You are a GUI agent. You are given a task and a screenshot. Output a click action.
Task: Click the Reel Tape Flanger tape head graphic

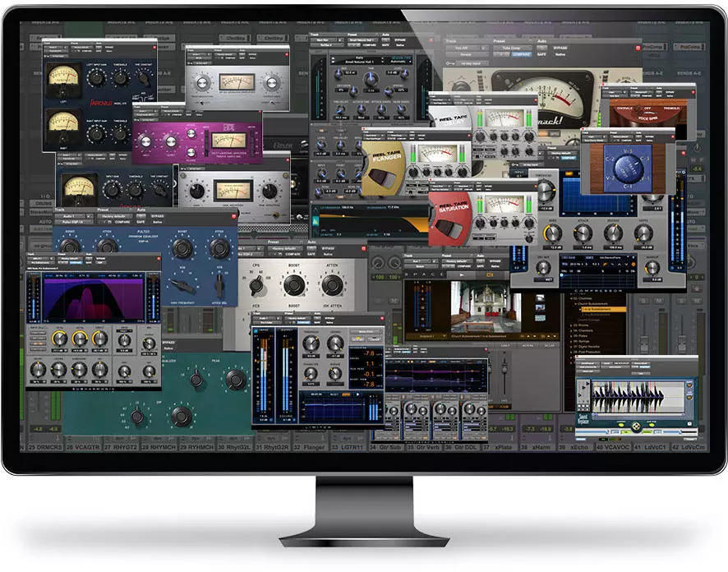coord(384,179)
